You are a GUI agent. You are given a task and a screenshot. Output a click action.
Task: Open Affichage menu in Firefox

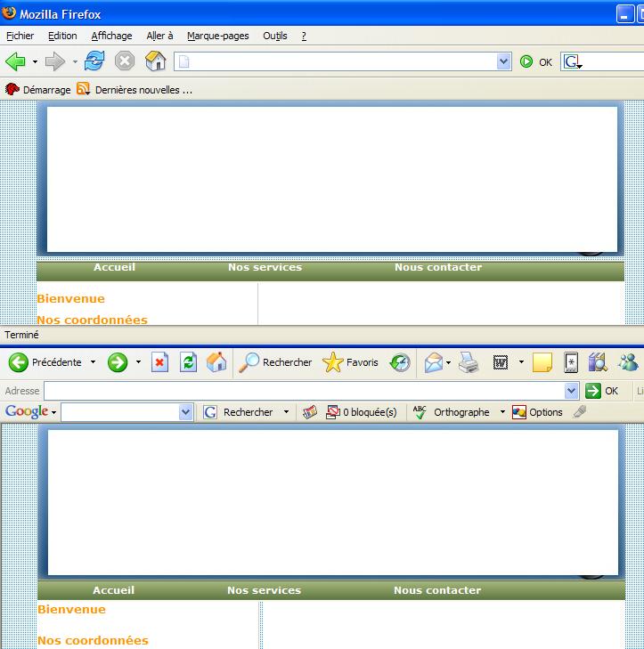[x=112, y=36]
